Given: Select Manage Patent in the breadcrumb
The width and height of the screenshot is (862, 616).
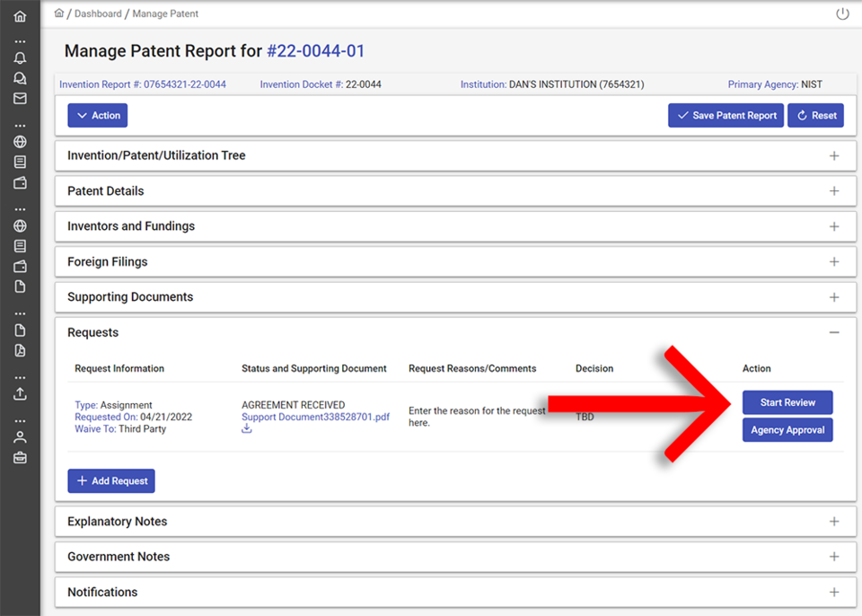Looking at the screenshot, I should 163,13.
